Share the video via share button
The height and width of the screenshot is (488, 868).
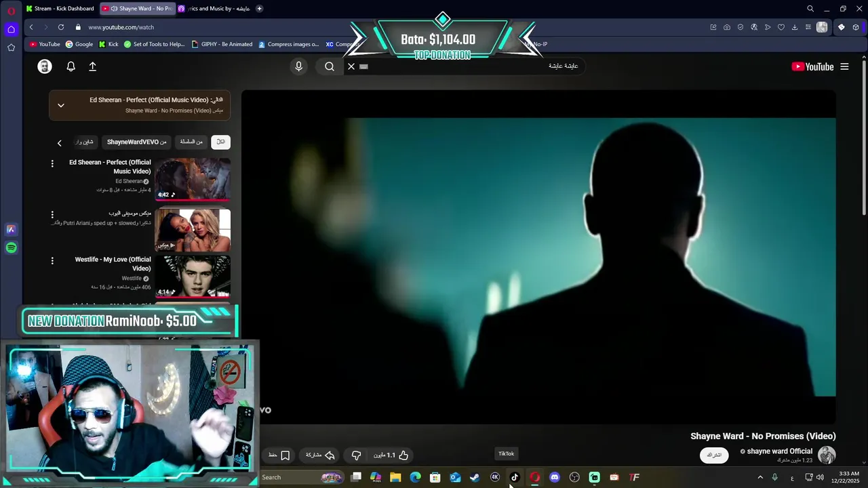tap(320, 455)
